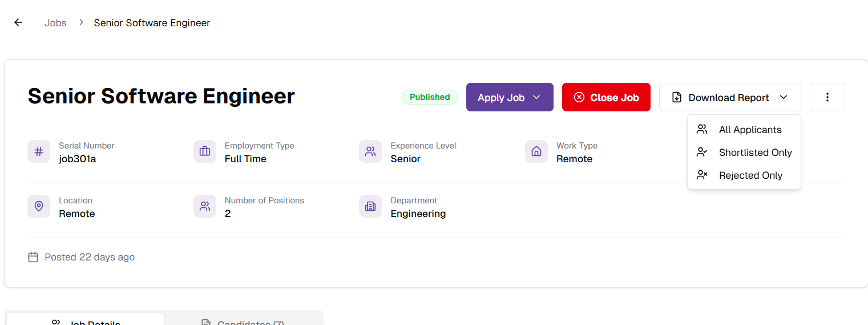Click the Location pin icon
The image size is (868, 325).
click(x=39, y=207)
